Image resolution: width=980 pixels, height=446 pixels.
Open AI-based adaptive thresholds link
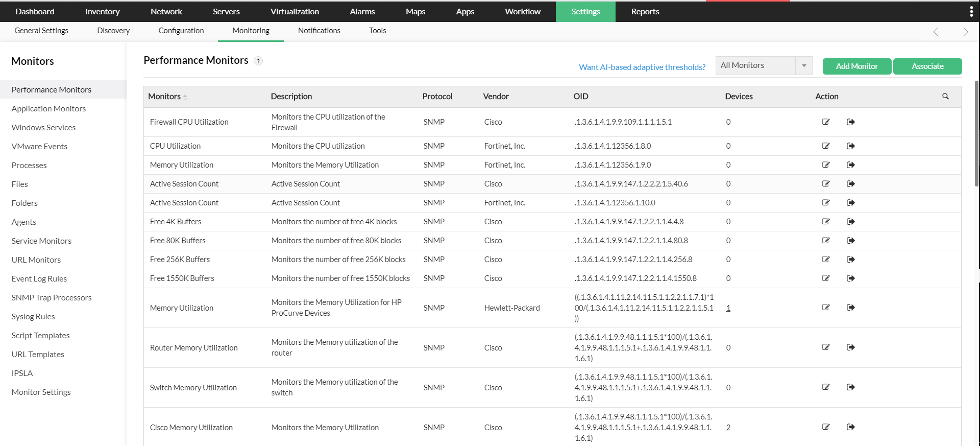coord(642,67)
